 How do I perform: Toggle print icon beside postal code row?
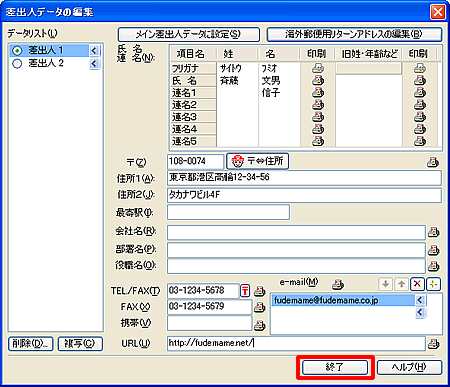pos(433,162)
